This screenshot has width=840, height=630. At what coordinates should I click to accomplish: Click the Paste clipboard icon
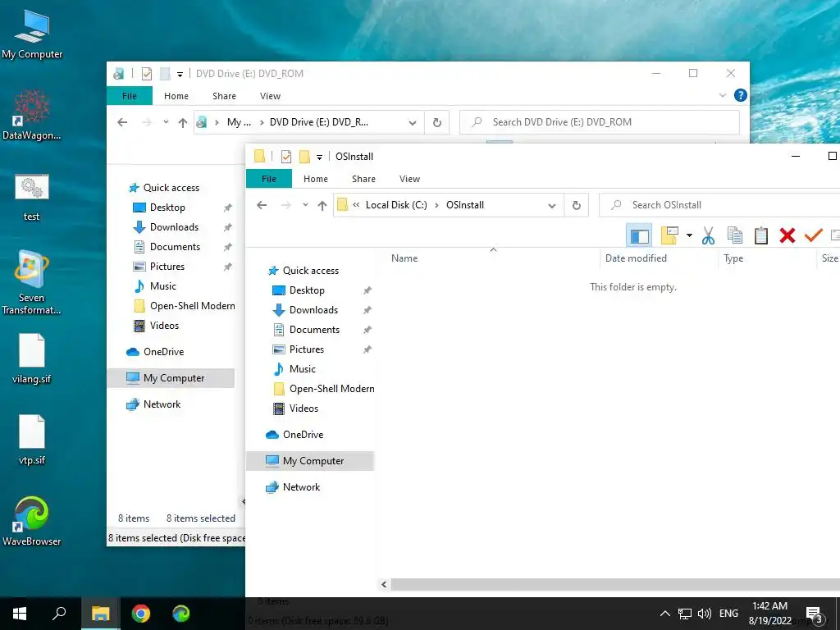pyautogui.click(x=760, y=235)
